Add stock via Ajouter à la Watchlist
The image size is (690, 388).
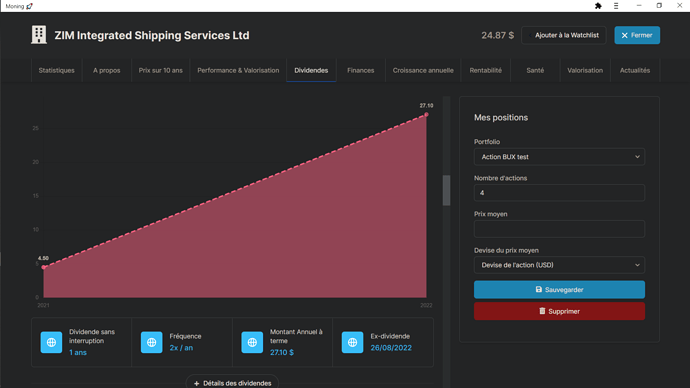(564, 35)
